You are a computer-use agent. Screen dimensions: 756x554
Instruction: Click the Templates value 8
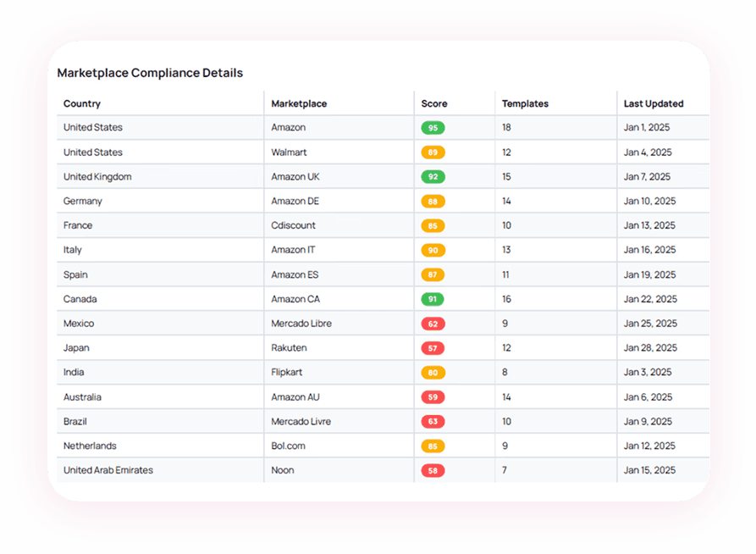505,372
